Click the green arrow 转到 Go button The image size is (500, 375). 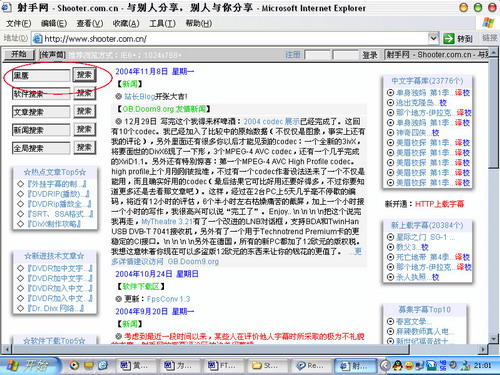click(x=459, y=39)
